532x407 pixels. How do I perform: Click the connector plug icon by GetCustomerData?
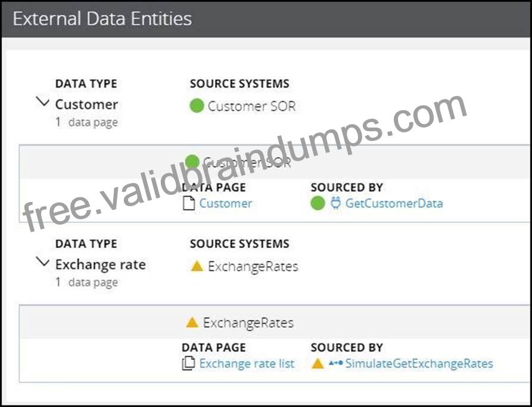point(335,203)
